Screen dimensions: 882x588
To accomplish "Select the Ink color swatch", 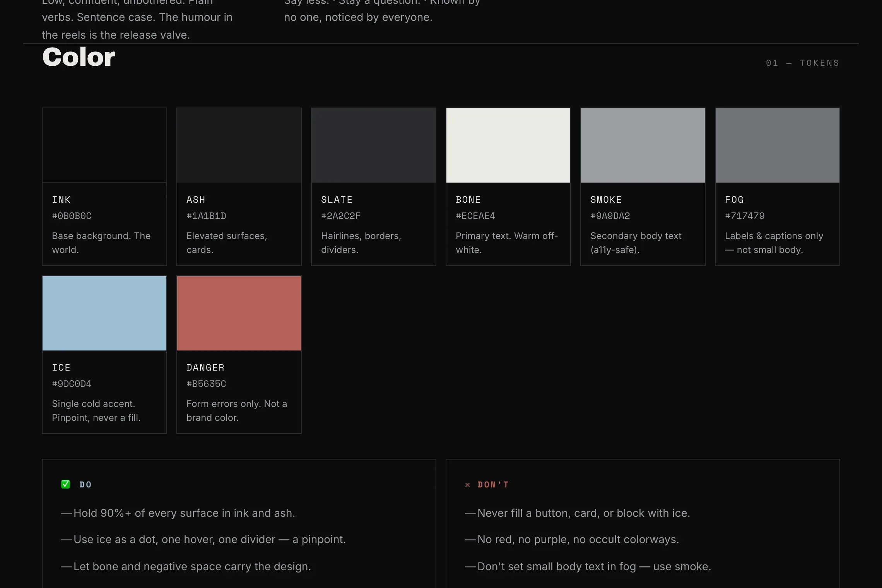I will point(104,145).
